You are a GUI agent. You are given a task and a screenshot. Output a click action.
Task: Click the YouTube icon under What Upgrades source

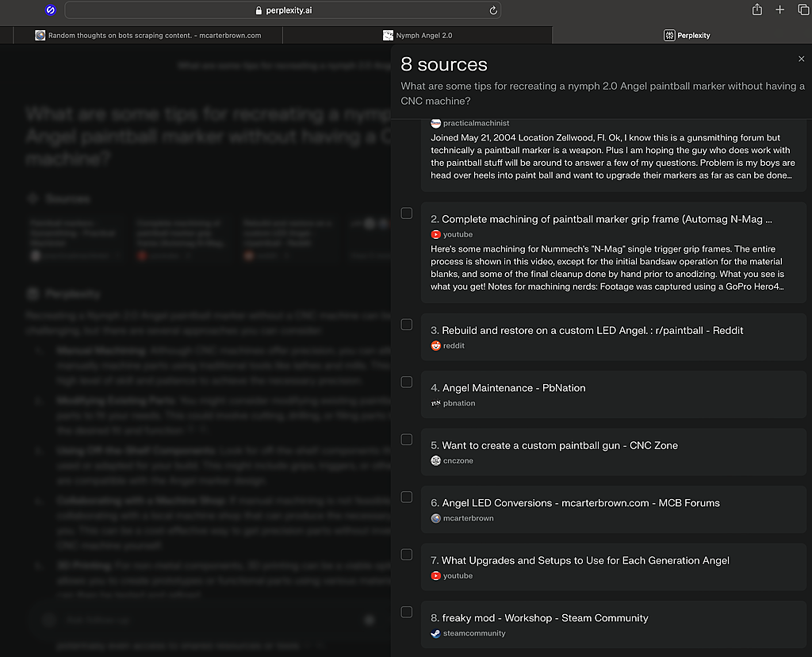click(435, 575)
